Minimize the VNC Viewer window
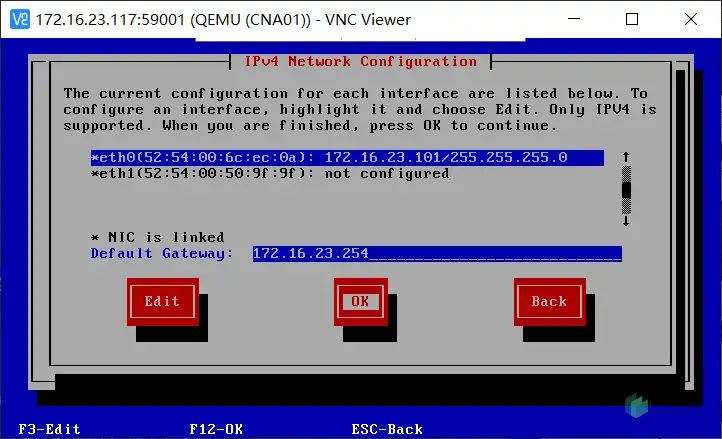 [574, 19]
